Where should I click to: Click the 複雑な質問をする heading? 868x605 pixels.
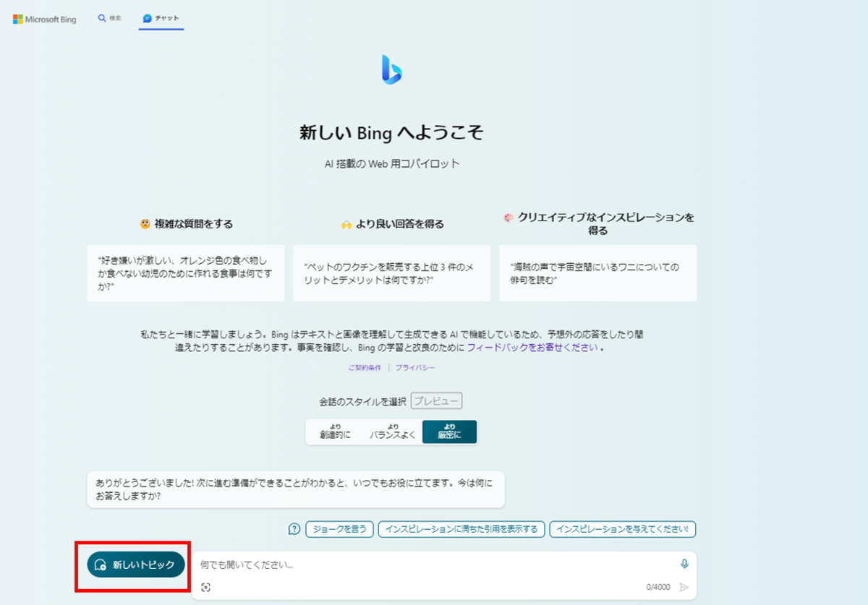click(x=187, y=224)
